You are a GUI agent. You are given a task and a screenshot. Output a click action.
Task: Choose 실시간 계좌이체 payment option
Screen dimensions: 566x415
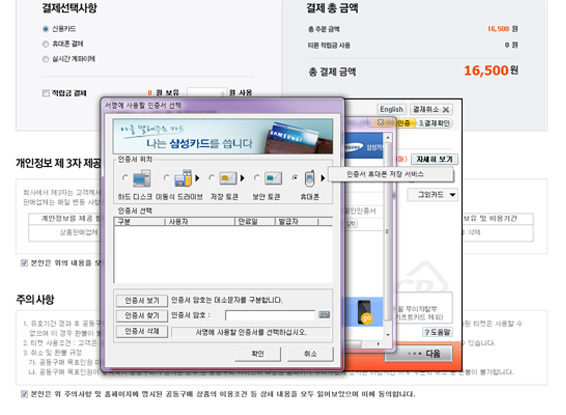(x=45, y=59)
